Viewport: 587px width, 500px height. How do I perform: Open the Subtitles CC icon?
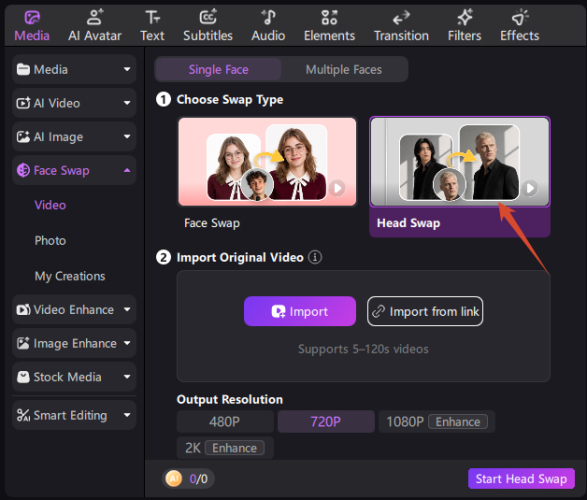[x=208, y=17]
